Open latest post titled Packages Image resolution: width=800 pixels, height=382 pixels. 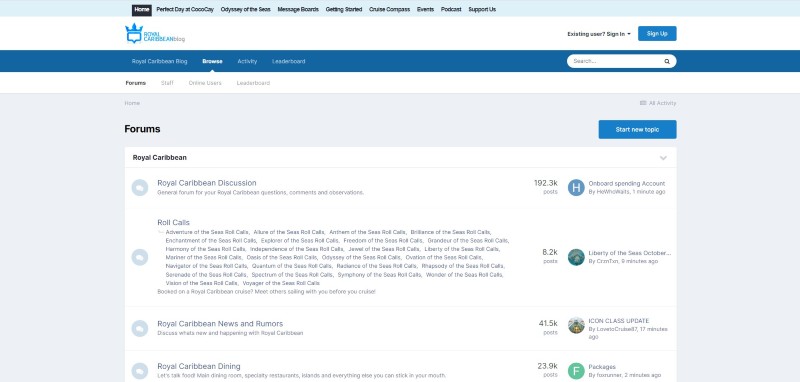pos(602,367)
